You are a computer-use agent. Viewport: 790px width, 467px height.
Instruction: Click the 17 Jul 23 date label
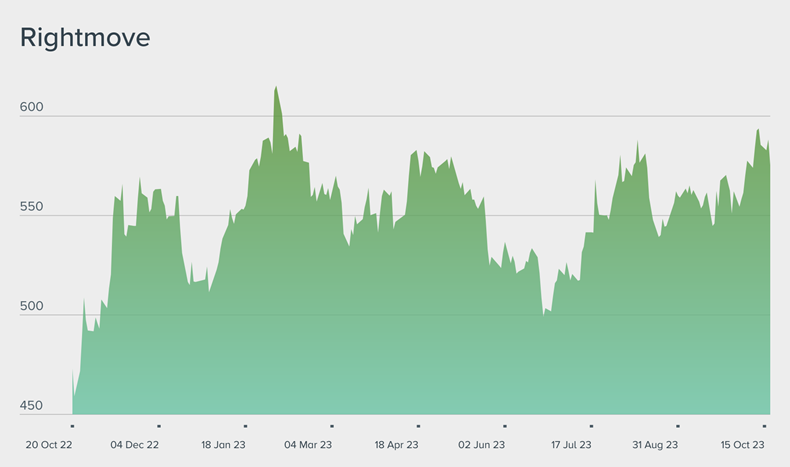pyautogui.click(x=571, y=445)
